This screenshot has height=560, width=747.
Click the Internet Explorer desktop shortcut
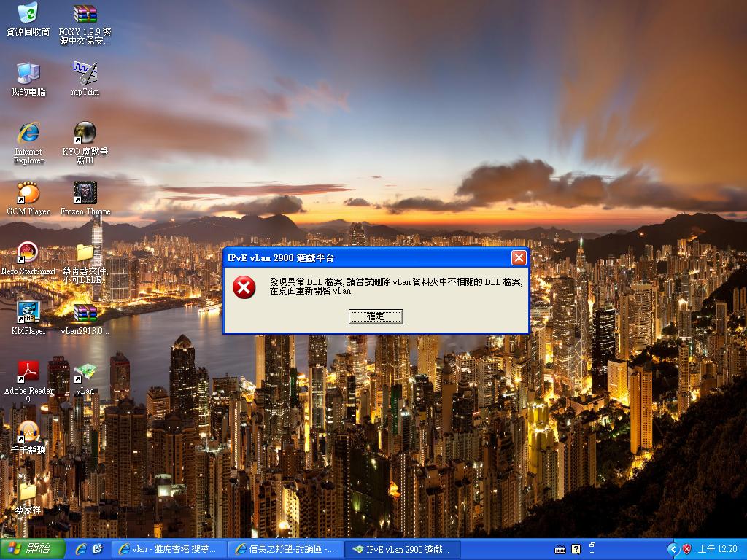tap(28, 133)
